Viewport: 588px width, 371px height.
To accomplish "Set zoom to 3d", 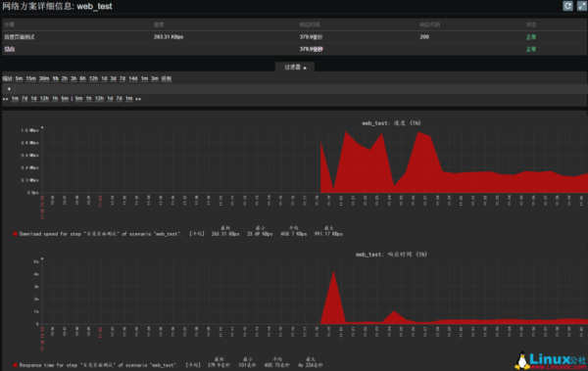I will click(x=114, y=78).
